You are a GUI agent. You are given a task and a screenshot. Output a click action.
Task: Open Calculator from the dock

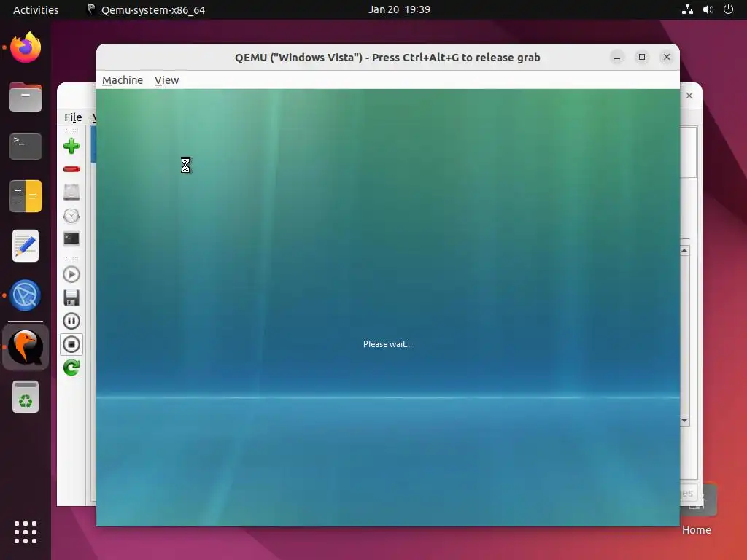[x=26, y=195]
